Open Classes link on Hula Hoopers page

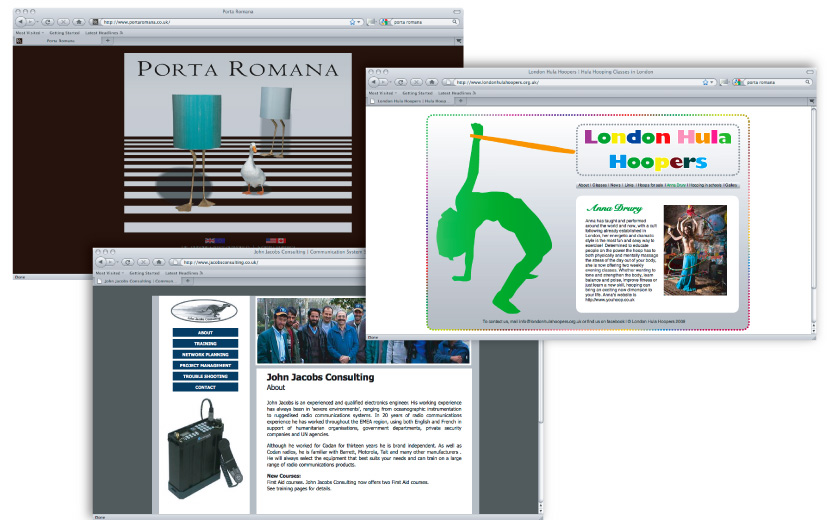pos(600,185)
